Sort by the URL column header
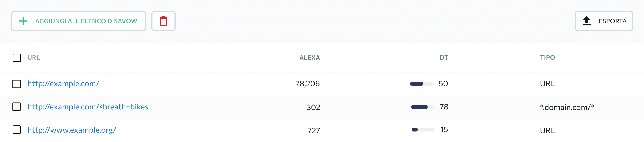This screenshot has width=644, height=142. click(x=34, y=58)
